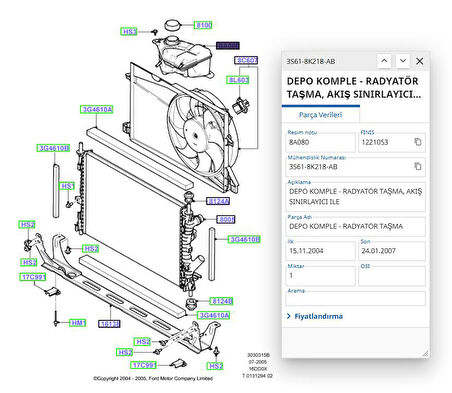Select the HS3 callout label
452x393 pixels.
click(129, 32)
